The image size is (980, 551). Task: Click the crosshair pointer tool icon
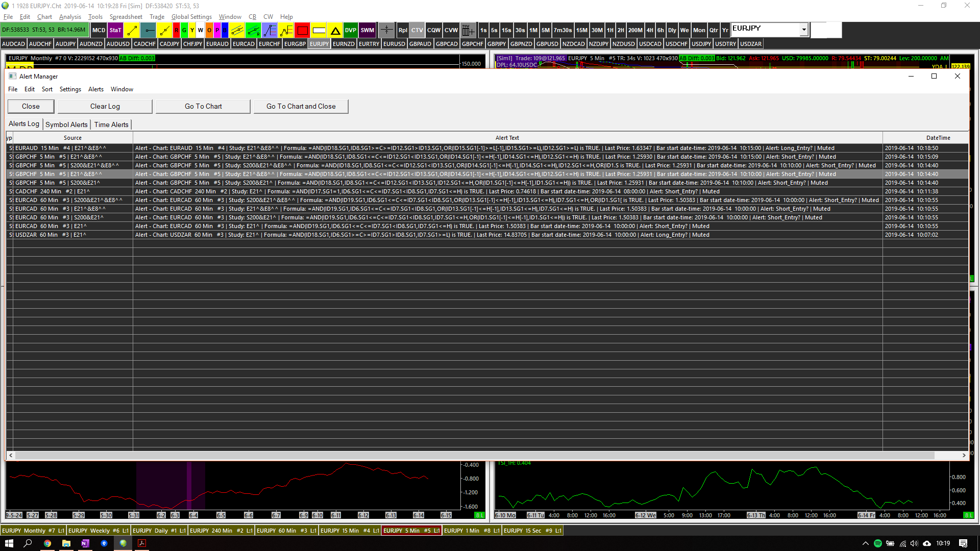(386, 30)
